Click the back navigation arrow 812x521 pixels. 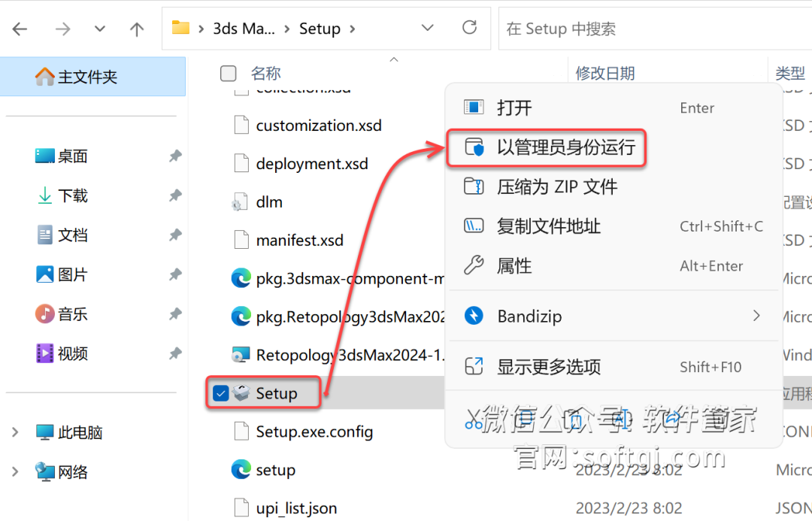(x=20, y=29)
